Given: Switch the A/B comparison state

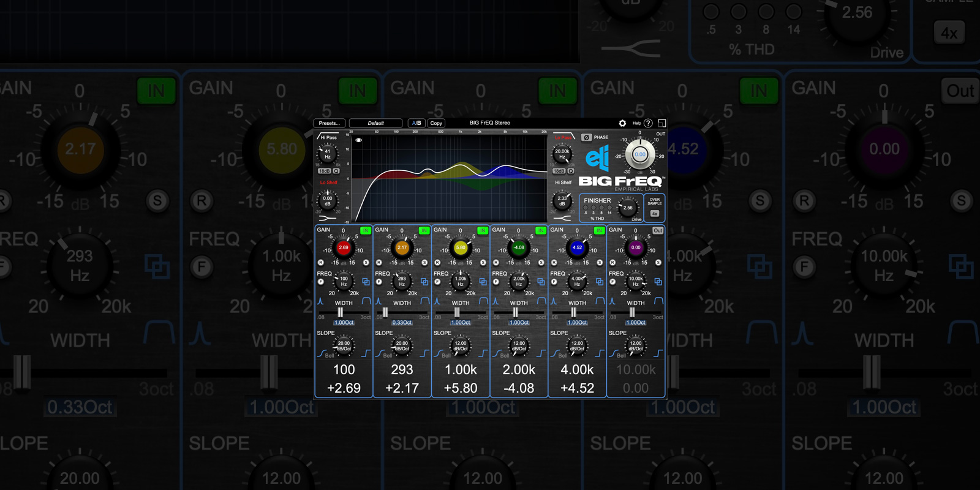Looking at the screenshot, I should click(417, 123).
